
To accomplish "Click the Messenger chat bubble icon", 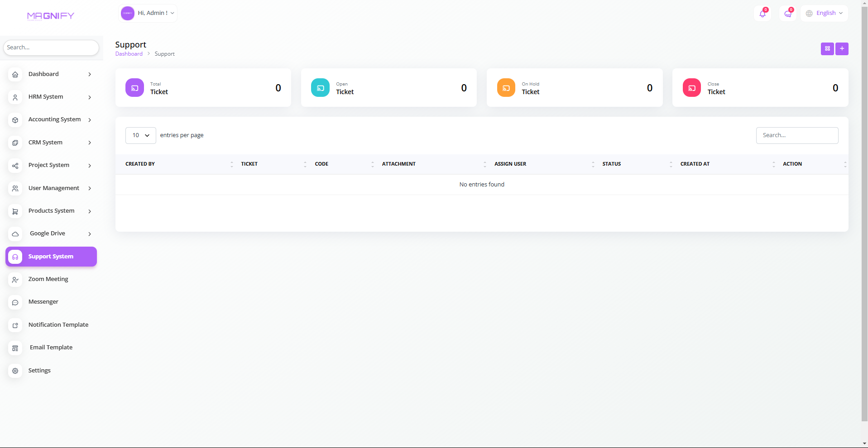I will pos(15,302).
